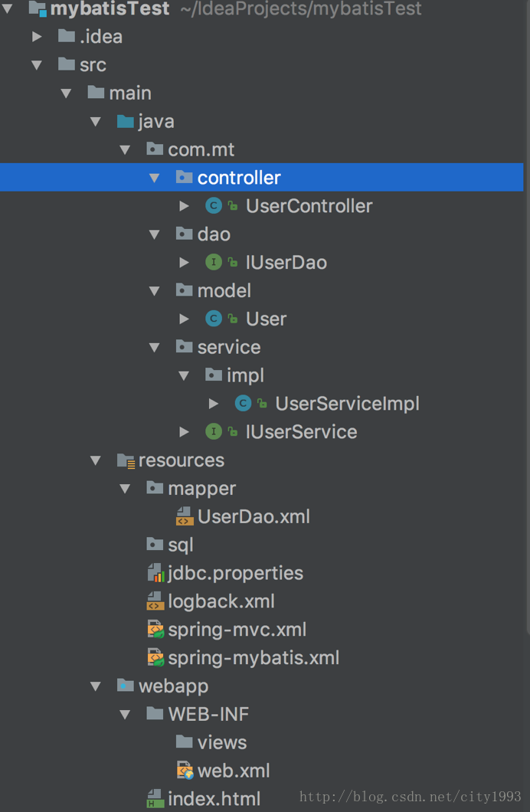
Task: Click the resources root folder icon
Action: [x=126, y=460]
